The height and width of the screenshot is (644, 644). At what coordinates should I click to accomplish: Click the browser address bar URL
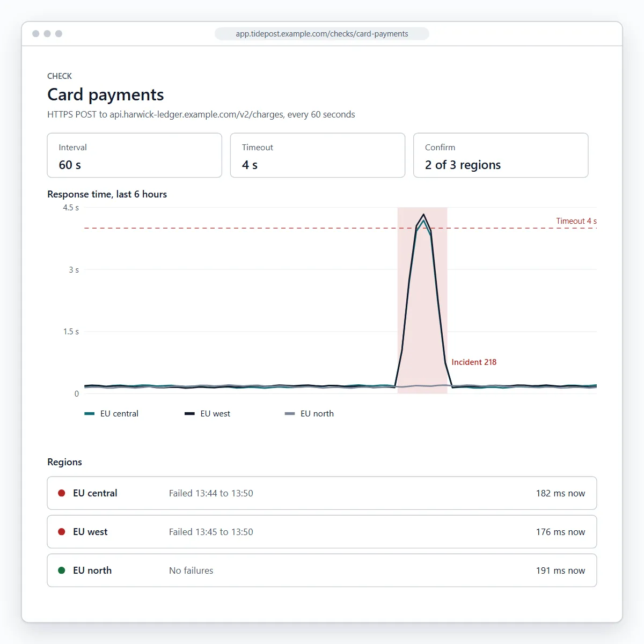[322, 34]
